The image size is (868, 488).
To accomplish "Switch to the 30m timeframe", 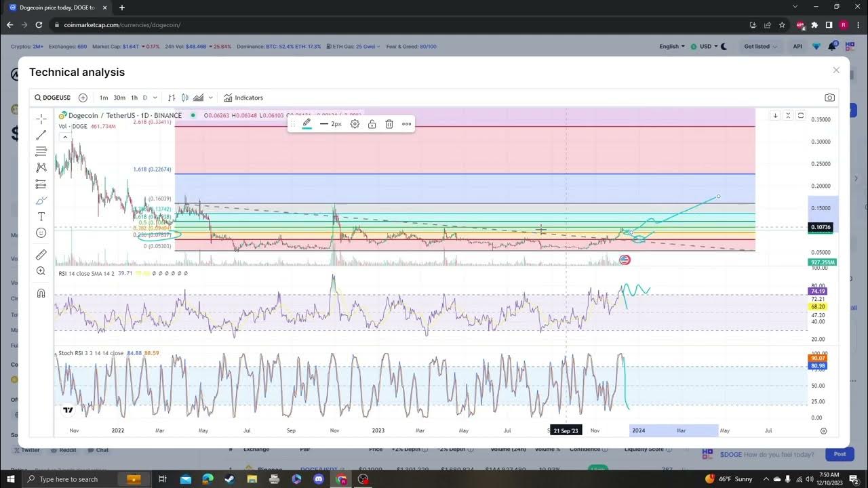I will tap(119, 98).
